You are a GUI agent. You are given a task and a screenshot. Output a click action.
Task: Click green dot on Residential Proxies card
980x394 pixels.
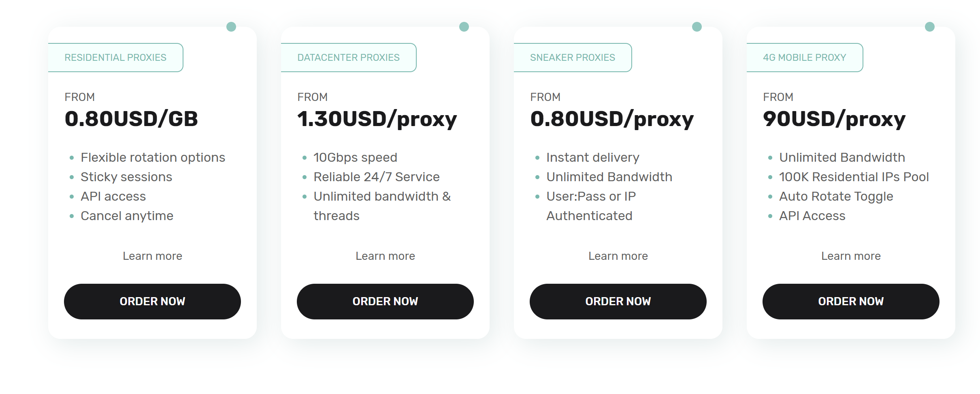(x=231, y=27)
